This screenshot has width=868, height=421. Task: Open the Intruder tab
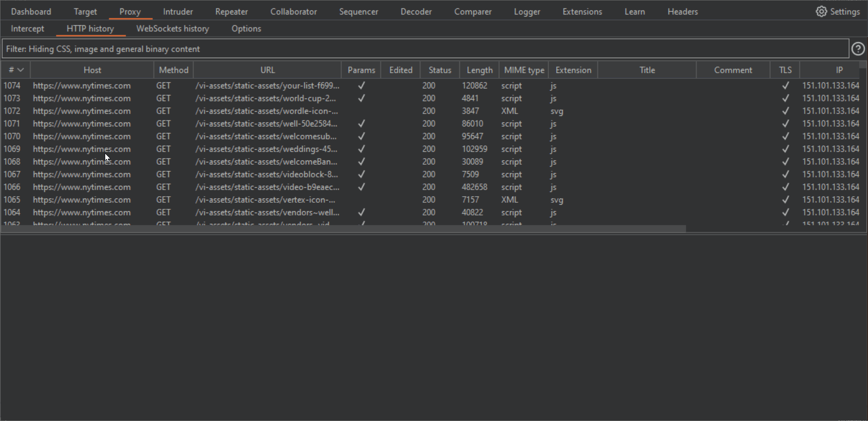(x=178, y=11)
